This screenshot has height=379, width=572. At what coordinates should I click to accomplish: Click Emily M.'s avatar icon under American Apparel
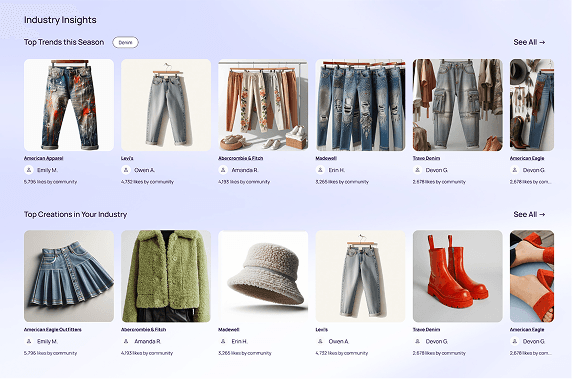(28, 170)
